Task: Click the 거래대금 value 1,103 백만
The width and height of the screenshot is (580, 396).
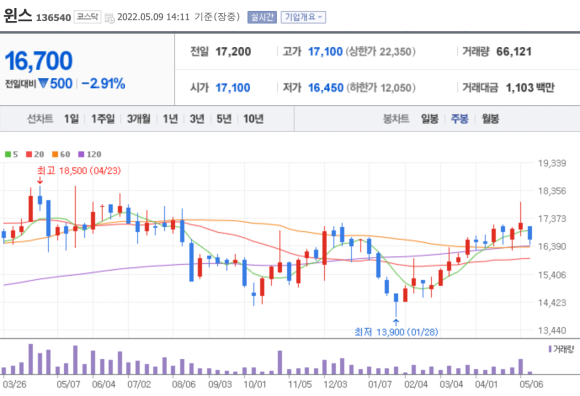Action: tap(530, 88)
